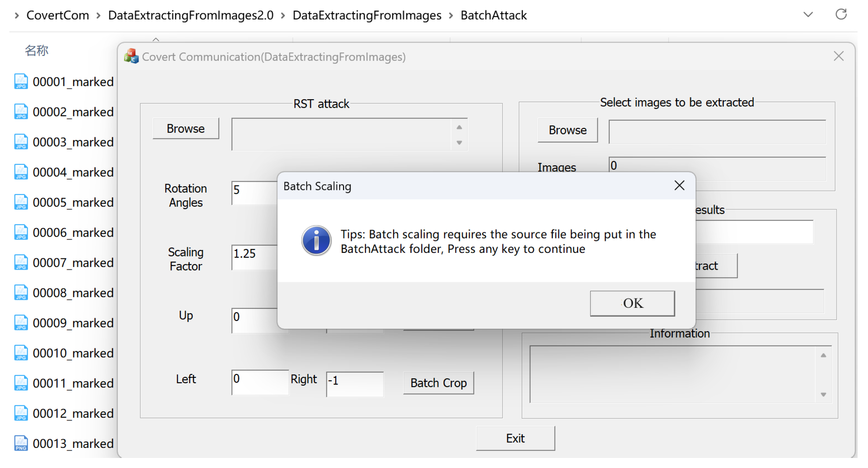Image resolution: width=868 pixels, height=468 pixels.
Task: Click Browse in RST attack panel
Action: pos(186,129)
